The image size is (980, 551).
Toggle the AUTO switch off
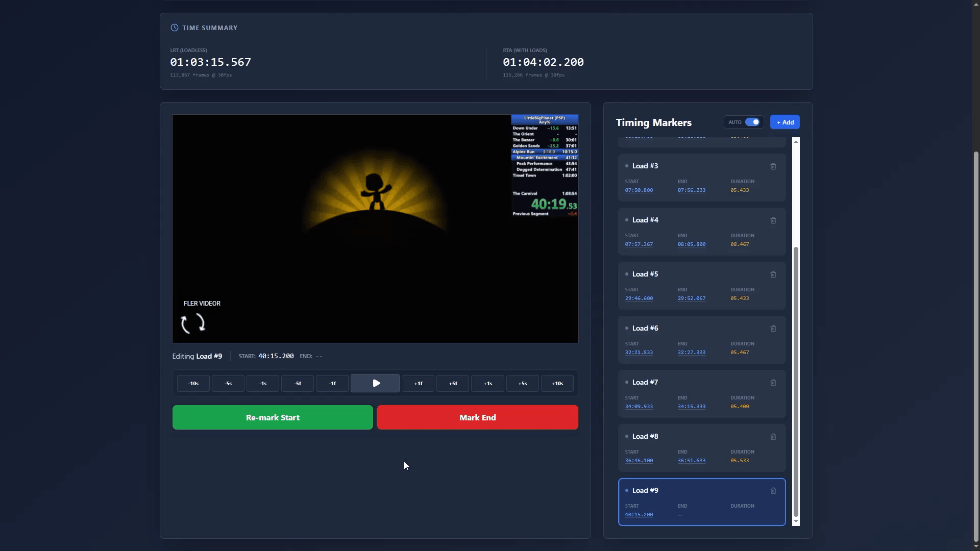[x=752, y=122]
